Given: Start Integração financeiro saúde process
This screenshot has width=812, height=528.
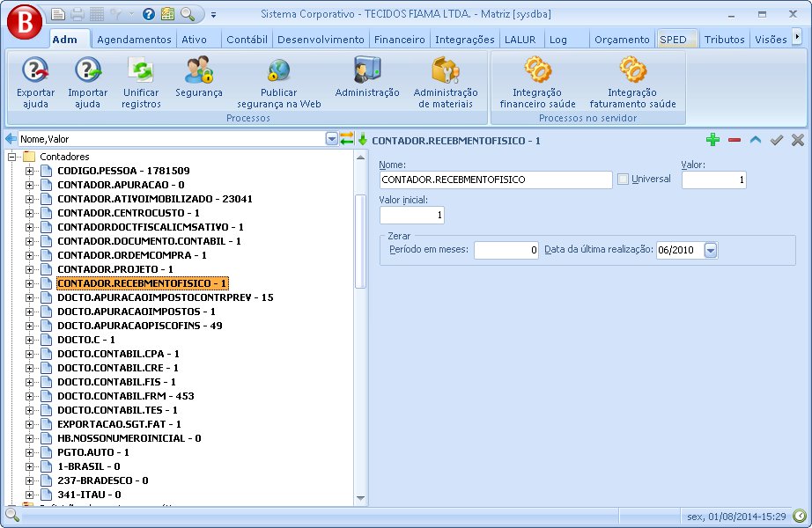Looking at the screenshot, I should coord(537,71).
